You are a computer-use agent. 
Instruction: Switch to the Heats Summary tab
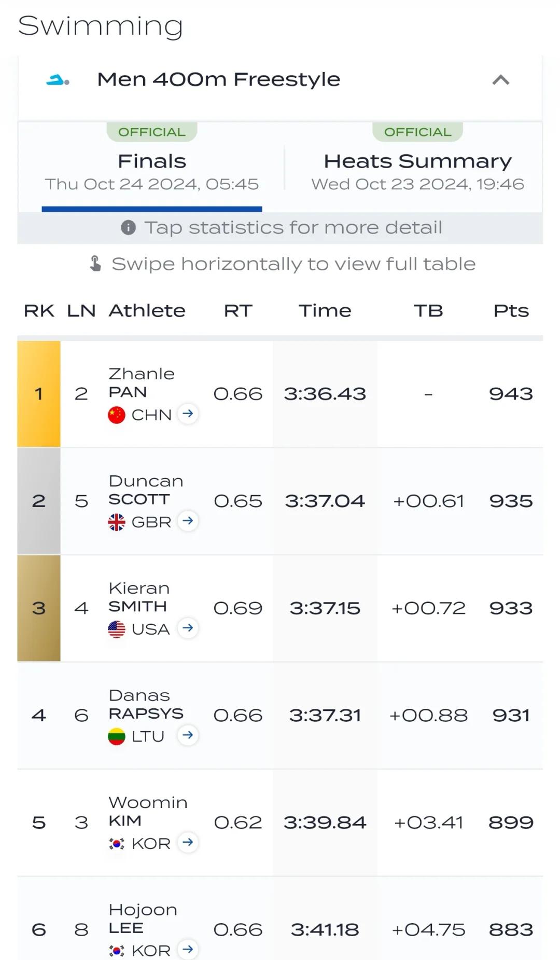coord(417,167)
